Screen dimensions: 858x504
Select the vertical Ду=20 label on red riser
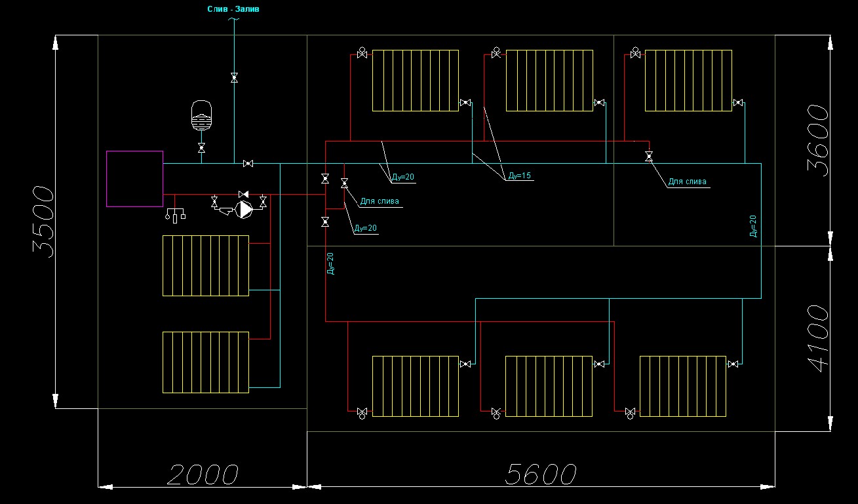pos(332,263)
